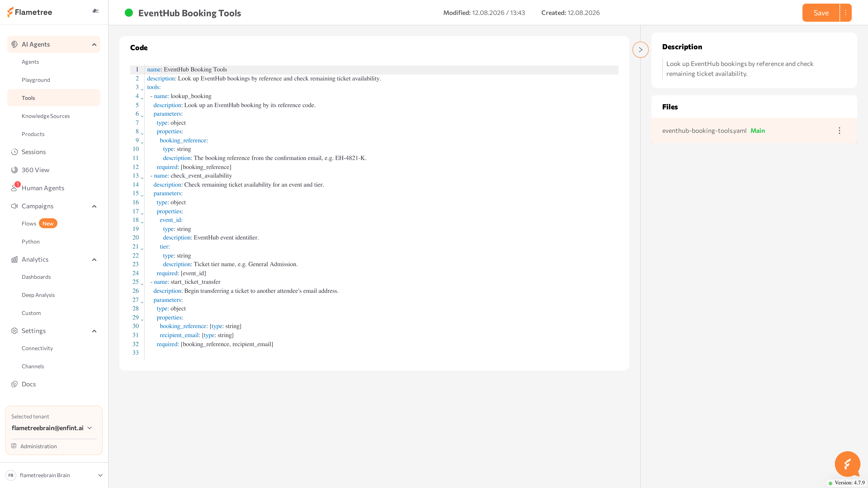This screenshot has width=868, height=488.
Task: Click the Administration icon
Action: (14, 446)
